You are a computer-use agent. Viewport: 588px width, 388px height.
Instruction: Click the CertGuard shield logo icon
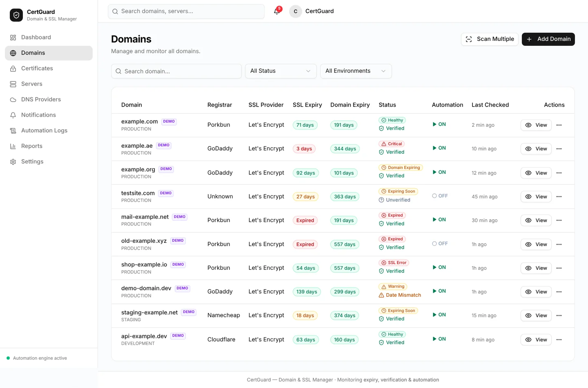[16, 15]
